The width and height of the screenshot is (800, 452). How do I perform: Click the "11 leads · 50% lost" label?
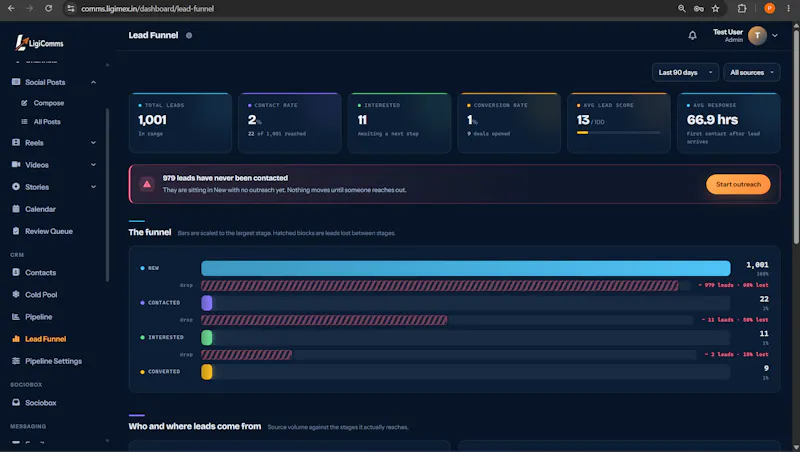point(735,319)
